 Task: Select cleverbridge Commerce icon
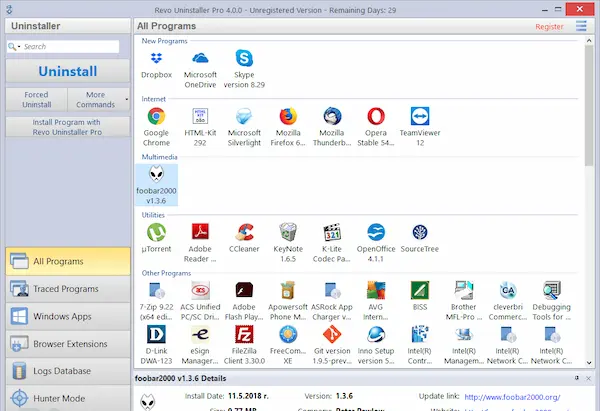click(508, 290)
